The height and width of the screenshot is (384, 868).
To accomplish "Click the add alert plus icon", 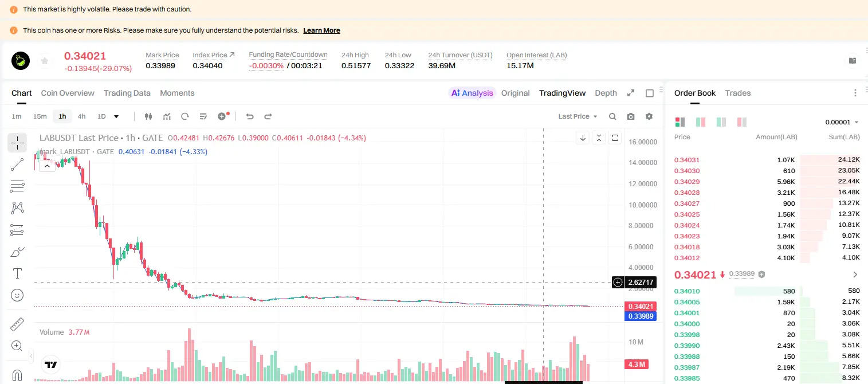I will pos(222,116).
